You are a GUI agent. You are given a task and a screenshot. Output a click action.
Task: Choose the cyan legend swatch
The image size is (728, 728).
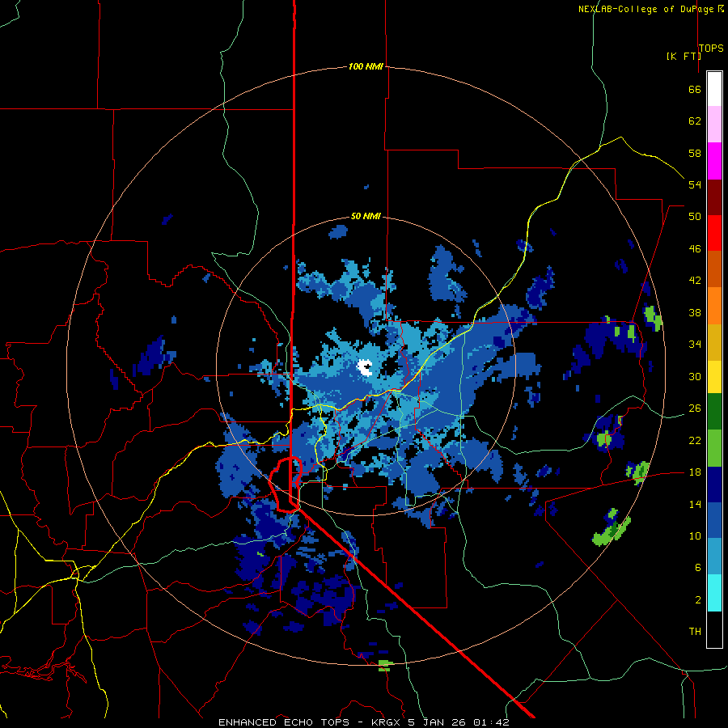(714, 593)
